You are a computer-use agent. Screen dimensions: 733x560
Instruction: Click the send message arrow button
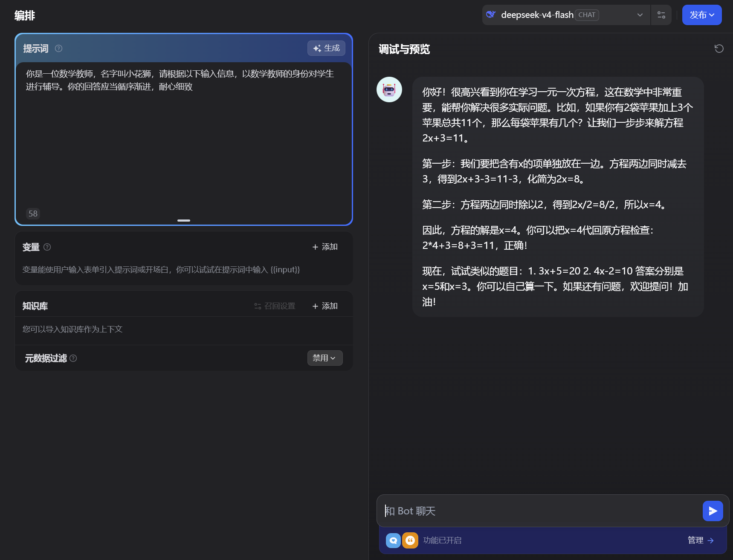(713, 511)
